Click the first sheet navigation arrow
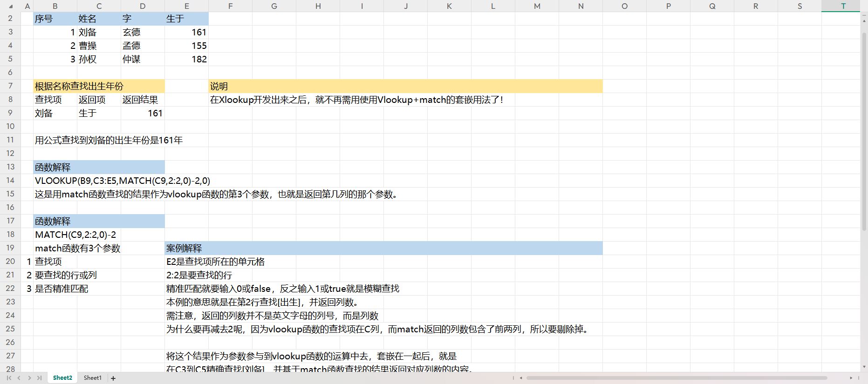Image resolution: width=868 pixels, height=384 pixels. (9, 378)
